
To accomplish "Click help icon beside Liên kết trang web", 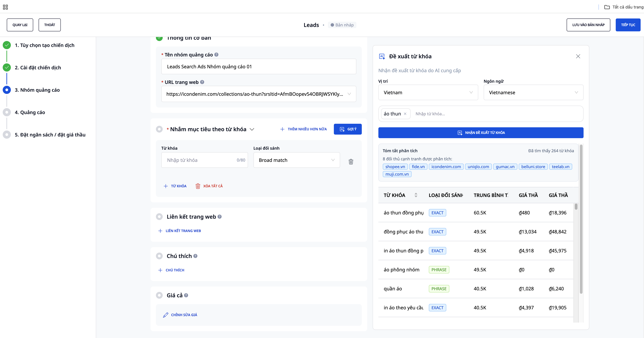I will coord(220,217).
